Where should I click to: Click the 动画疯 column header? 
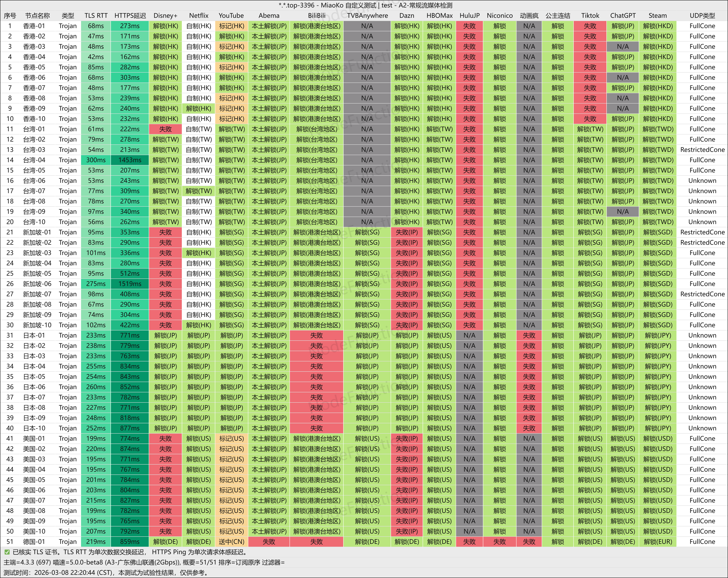(x=529, y=15)
